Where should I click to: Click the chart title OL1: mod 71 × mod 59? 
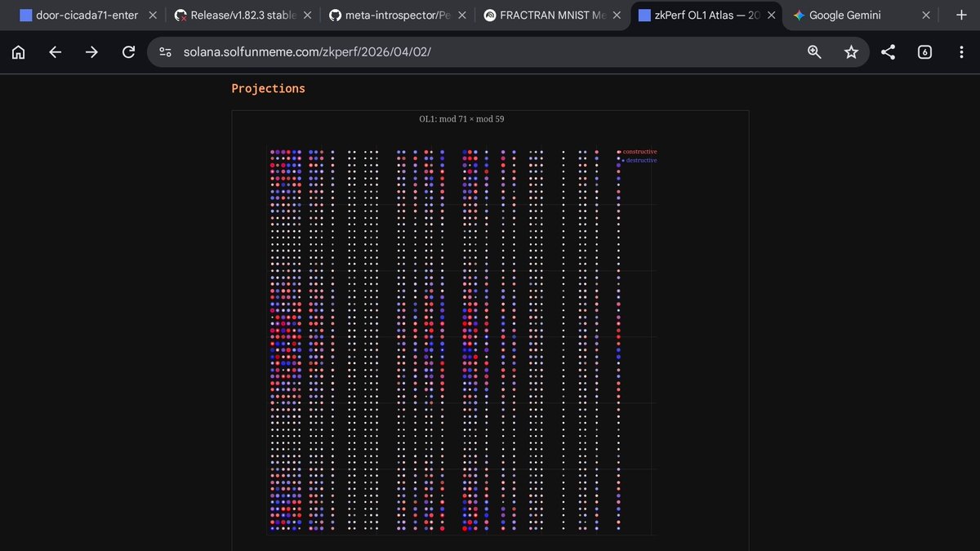click(461, 119)
